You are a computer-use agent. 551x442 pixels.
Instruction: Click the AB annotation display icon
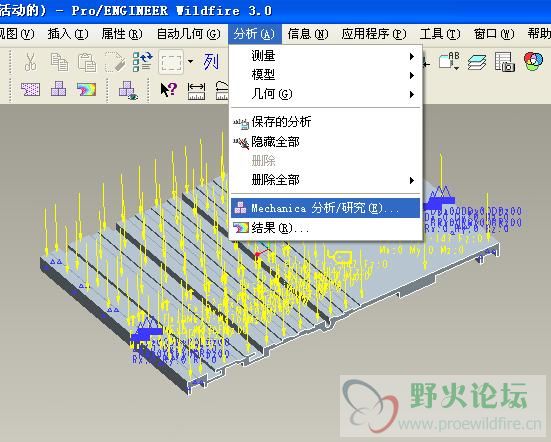pos(449,61)
